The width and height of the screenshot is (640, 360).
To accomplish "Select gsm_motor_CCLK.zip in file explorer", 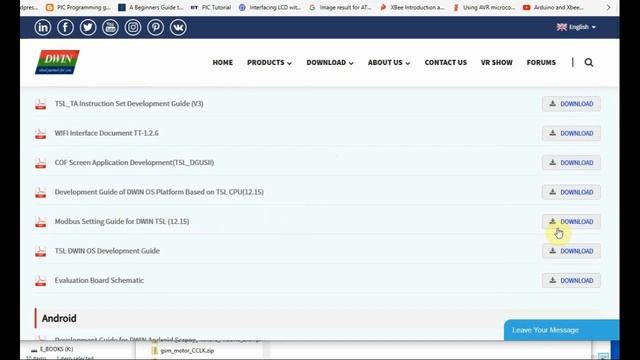I will point(182,351).
